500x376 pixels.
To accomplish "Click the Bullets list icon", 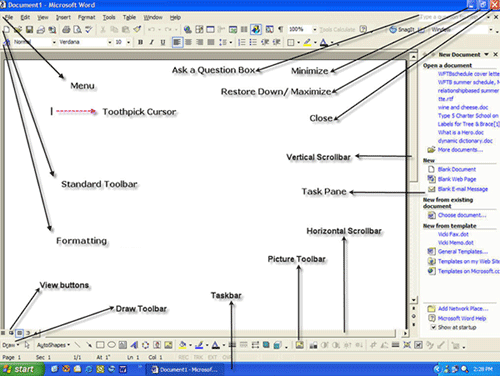I will pyautogui.click(x=253, y=42).
